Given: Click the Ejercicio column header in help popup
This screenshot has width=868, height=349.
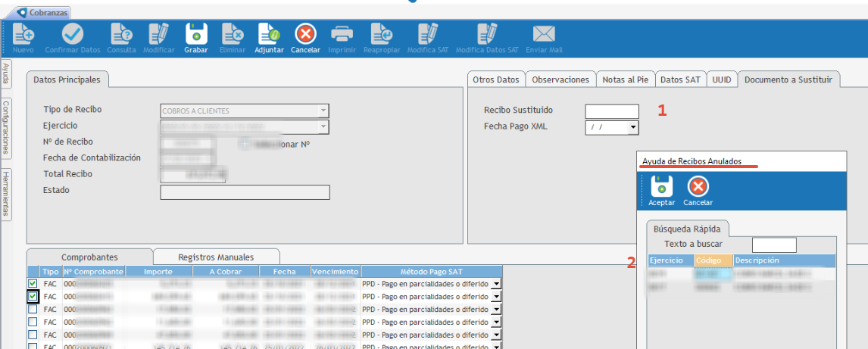Looking at the screenshot, I should (670, 260).
